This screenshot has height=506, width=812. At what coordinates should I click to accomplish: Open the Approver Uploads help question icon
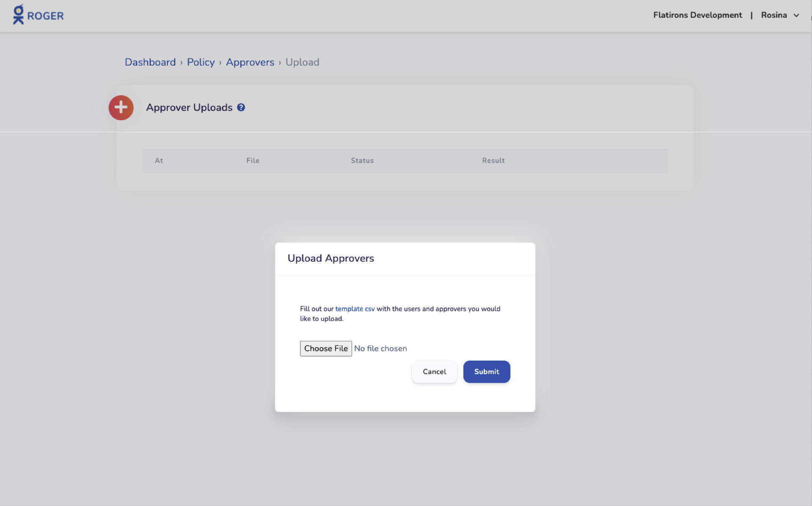pyautogui.click(x=241, y=108)
